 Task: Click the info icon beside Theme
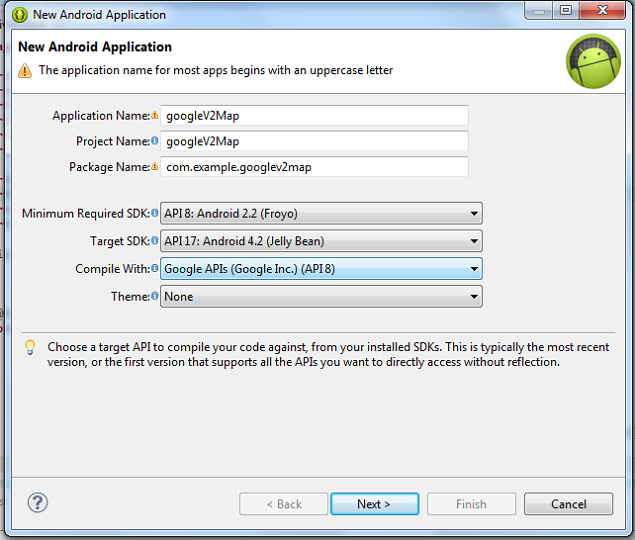tap(155, 296)
